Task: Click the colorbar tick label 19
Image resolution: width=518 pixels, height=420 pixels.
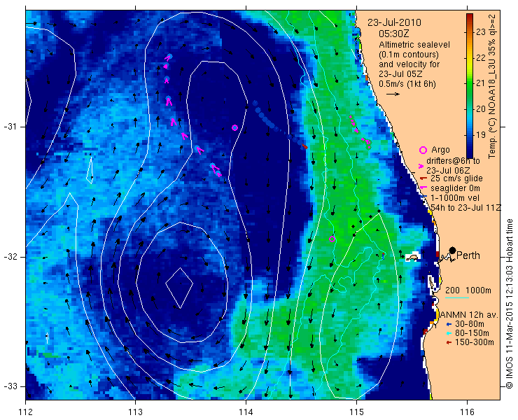Action: pos(481,135)
